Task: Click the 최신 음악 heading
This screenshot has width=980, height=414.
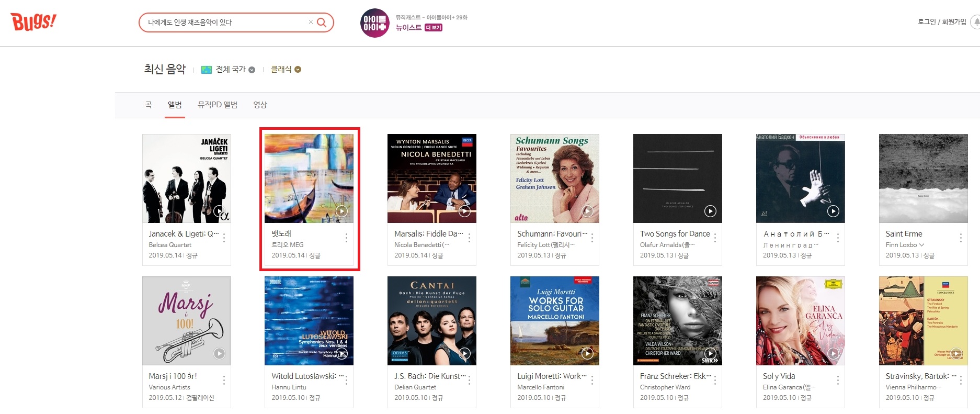Action: pos(165,69)
